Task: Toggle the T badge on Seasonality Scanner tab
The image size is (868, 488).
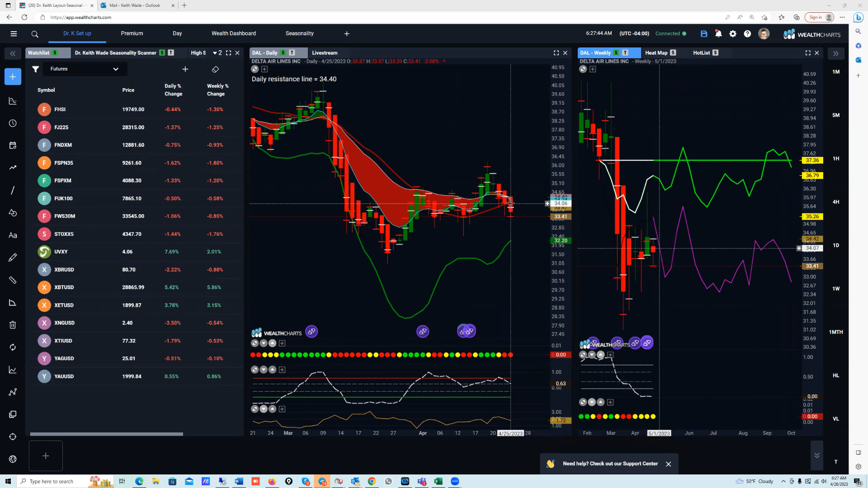Action: click(171, 53)
